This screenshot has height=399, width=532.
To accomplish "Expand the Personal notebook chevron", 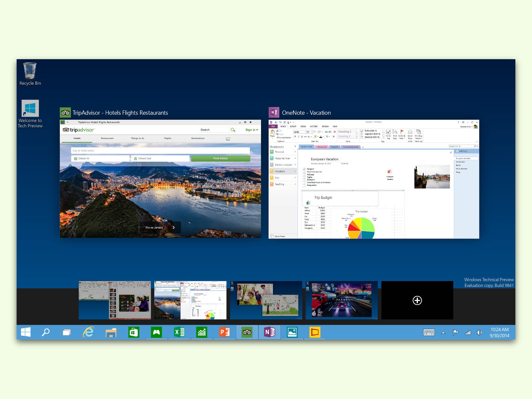I will click(295, 152).
